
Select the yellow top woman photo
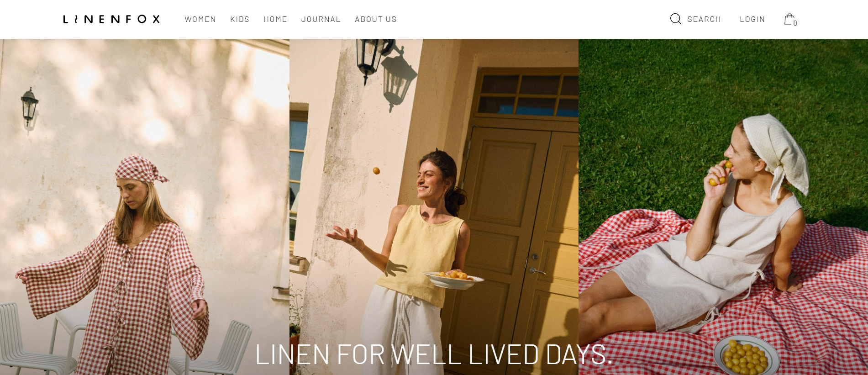(x=434, y=207)
